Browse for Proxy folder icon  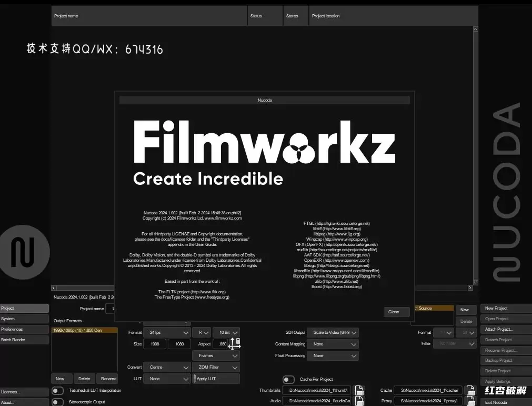click(x=471, y=401)
